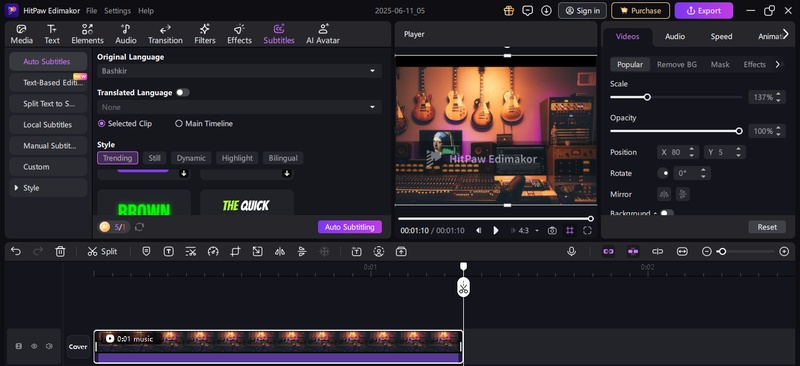Select Custom subtitles option

(x=48, y=167)
